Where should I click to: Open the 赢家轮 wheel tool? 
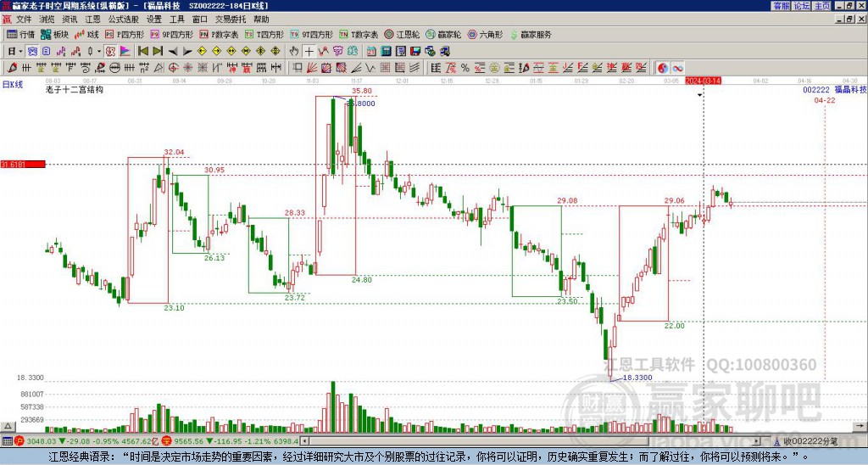point(443,34)
